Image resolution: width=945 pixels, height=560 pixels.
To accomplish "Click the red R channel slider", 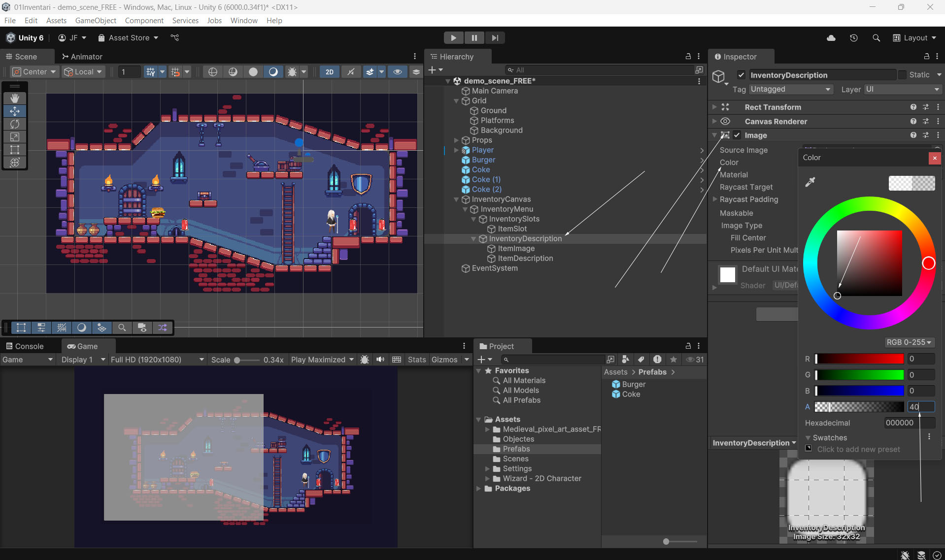I will pos(859,359).
